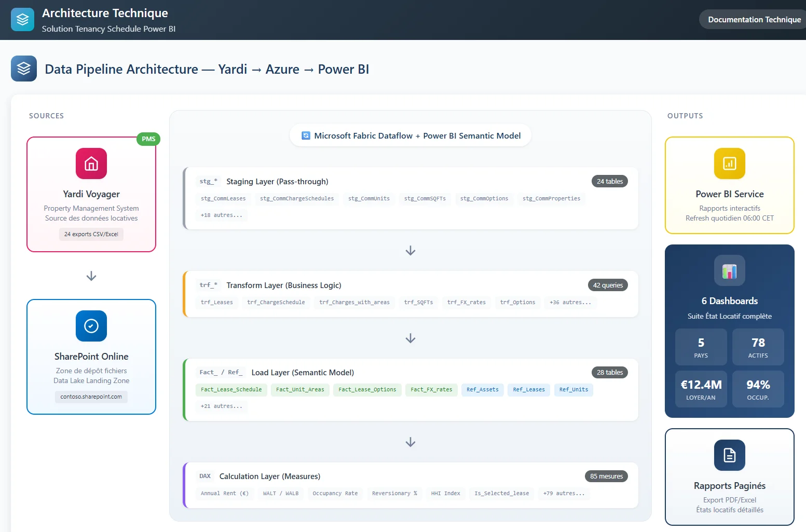Click the 6 Dashboards panel icon

pyautogui.click(x=729, y=270)
